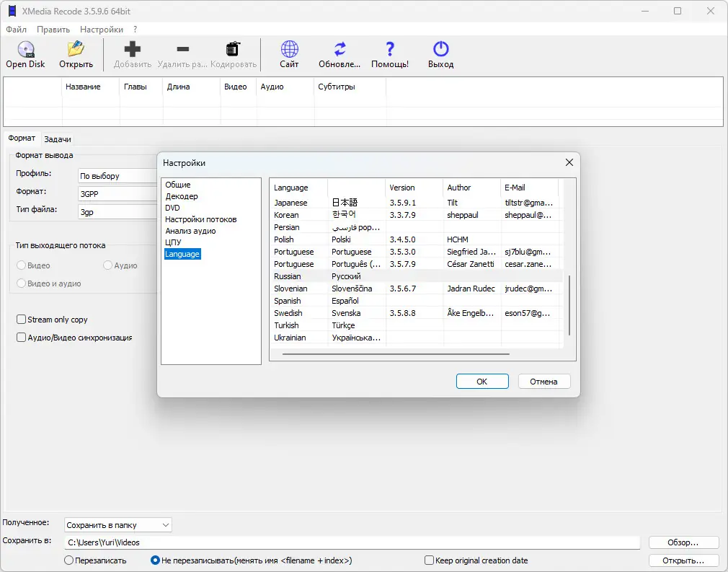The height and width of the screenshot is (572, 728).
Task: Expand the Сохранить в папку dropdown
Action: tap(118, 525)
